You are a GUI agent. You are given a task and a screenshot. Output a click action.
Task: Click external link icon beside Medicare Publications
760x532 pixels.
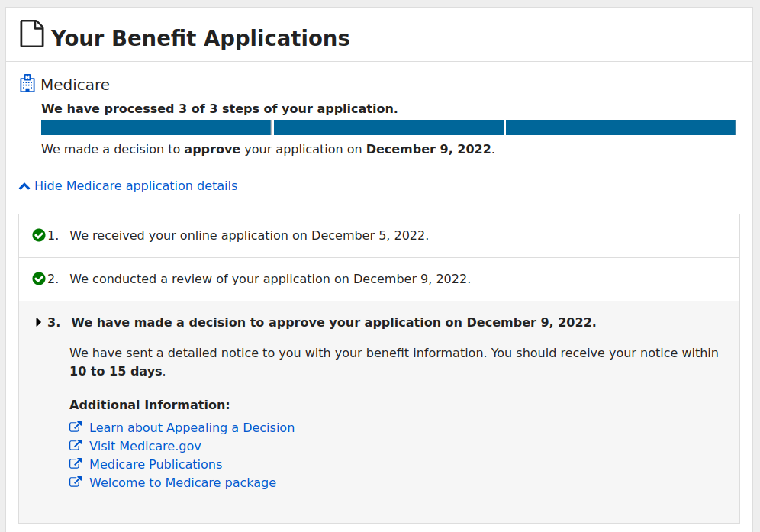75,463
